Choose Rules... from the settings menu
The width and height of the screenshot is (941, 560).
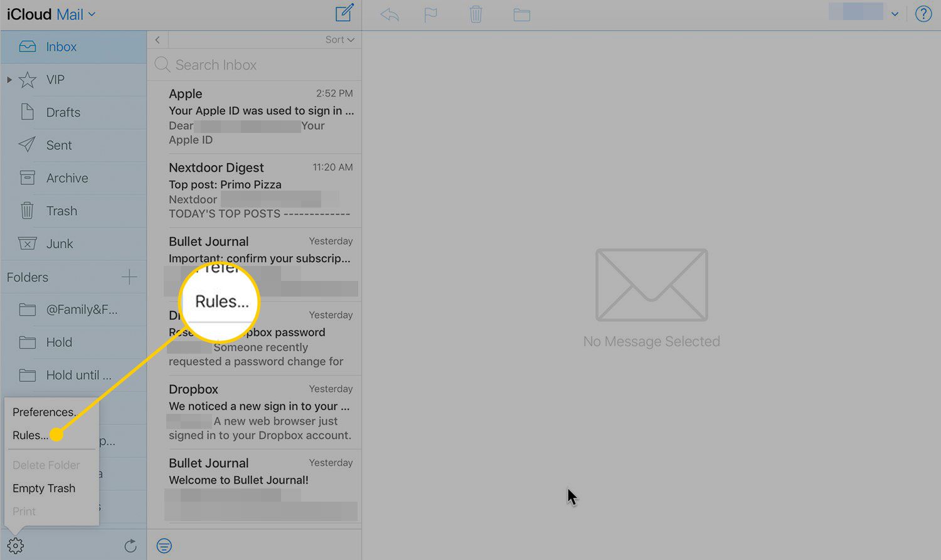point(30,435)
